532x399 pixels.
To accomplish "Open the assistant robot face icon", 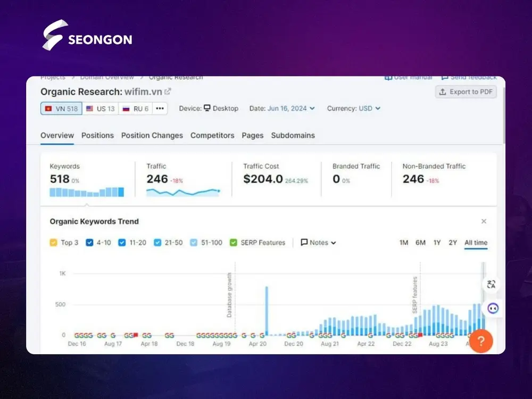I will click(493, 309).
